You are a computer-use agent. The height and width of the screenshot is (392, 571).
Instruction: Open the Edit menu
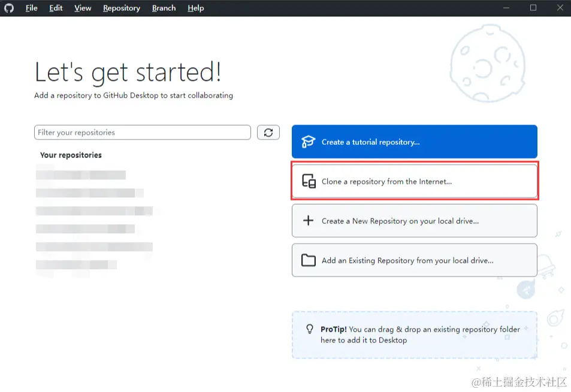(x=56, y=8)
